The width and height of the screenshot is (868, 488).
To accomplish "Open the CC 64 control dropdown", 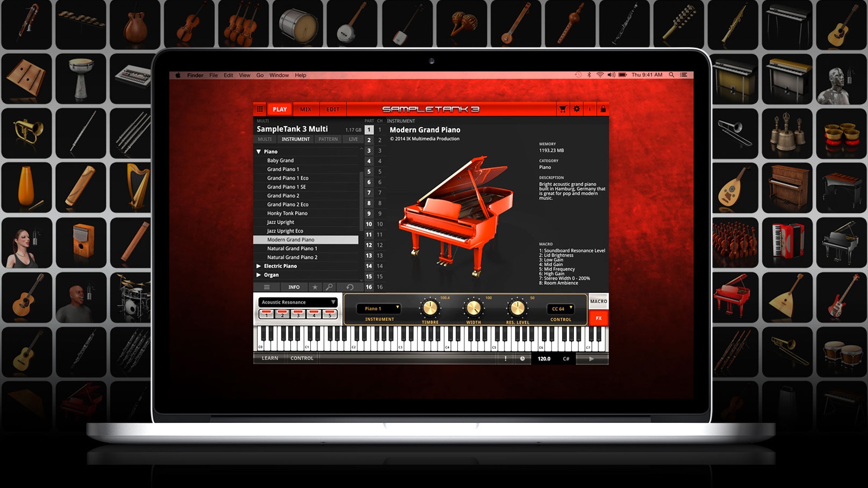I will pos(560,309).
